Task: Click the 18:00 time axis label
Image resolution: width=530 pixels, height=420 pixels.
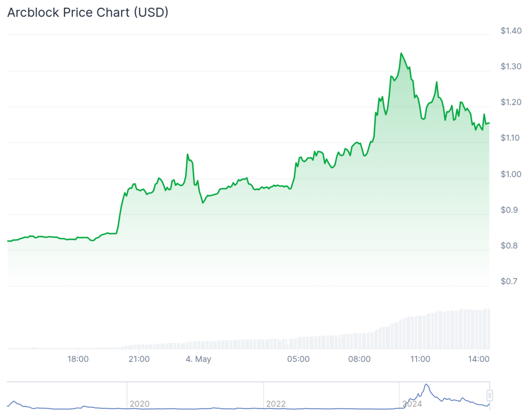Action: (78, 359)
